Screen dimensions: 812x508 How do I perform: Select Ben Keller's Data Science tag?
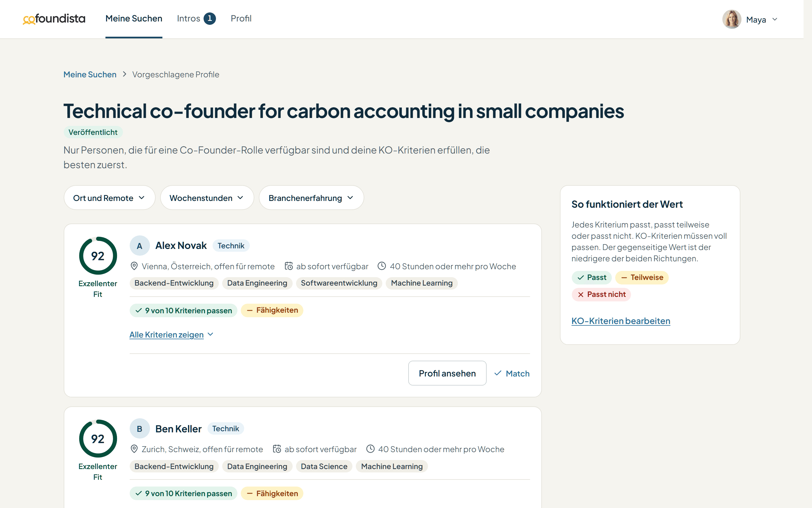[x=324, y=466]
